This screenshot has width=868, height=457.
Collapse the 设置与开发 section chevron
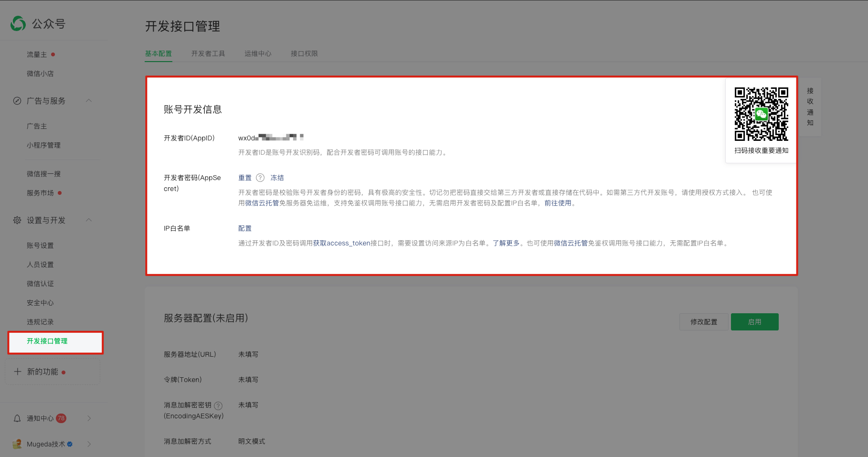point(89,220)
